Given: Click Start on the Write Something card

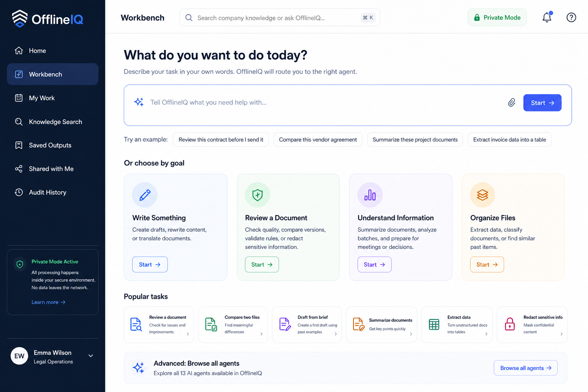Looking at the screenshot, I should click(150, 265).
